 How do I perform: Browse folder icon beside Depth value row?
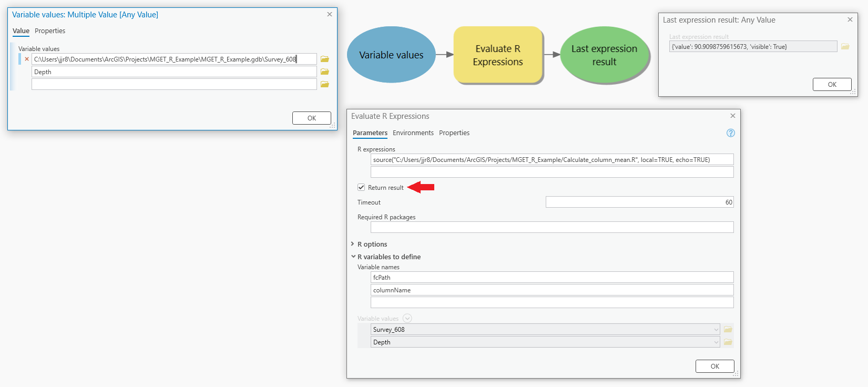point(325,72)
